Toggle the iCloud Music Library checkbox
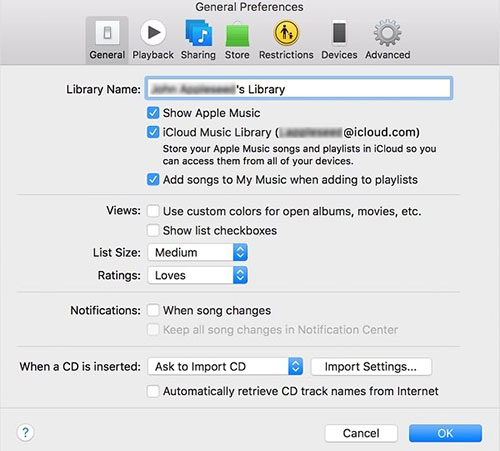 coord(153,132)
